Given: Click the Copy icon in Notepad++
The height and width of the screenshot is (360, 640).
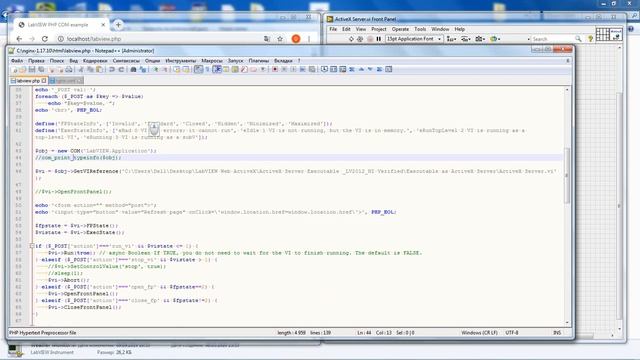Looking at the screenshot, I should (x=90, y=69).
